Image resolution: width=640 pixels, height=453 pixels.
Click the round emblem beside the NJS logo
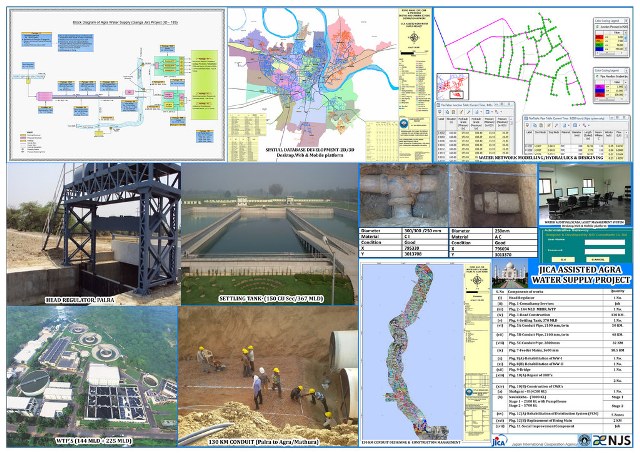pyautogui.click(x=584, y=440)
